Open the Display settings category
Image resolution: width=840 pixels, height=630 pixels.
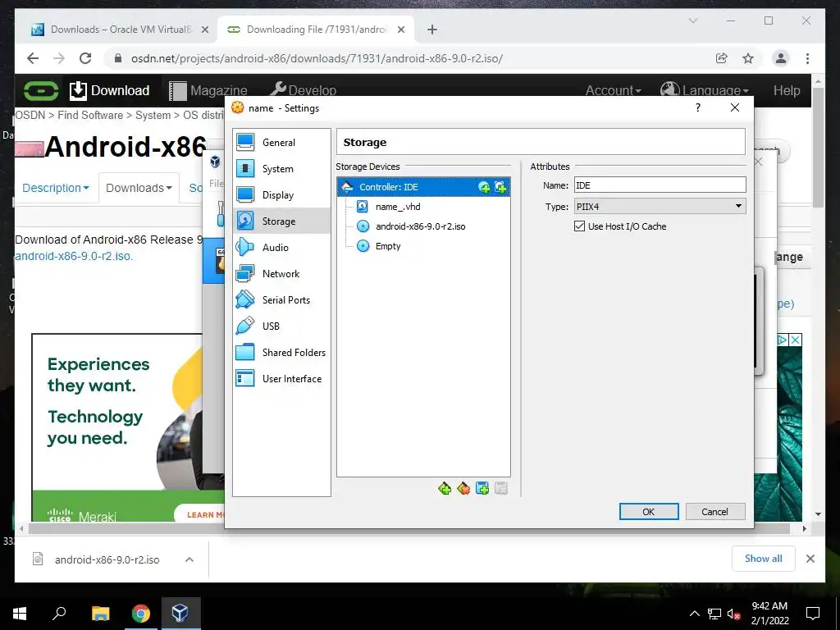(x=282, y=195)
